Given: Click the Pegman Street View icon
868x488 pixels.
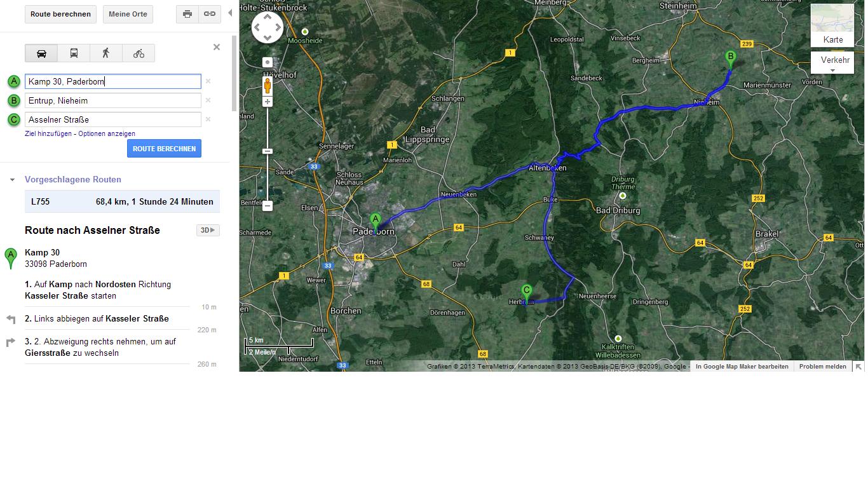Looking at the screenshot, I should point(268,85).
